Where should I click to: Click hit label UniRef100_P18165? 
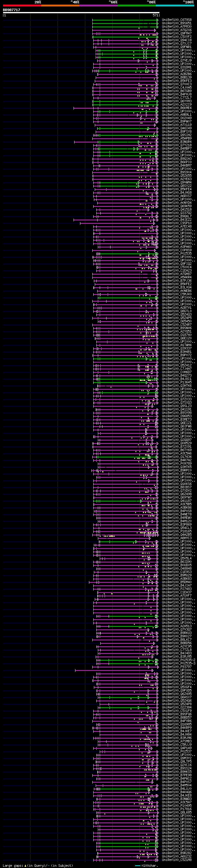tap(177, 531)
